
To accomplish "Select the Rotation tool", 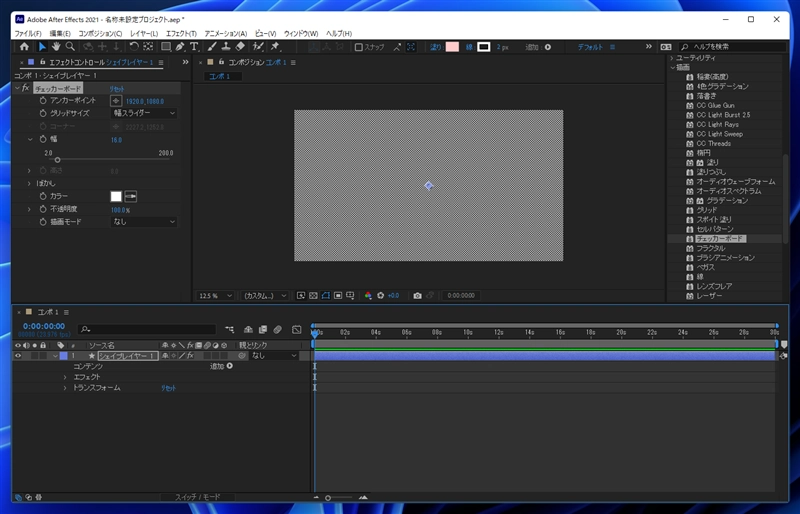I will point(134,47).
